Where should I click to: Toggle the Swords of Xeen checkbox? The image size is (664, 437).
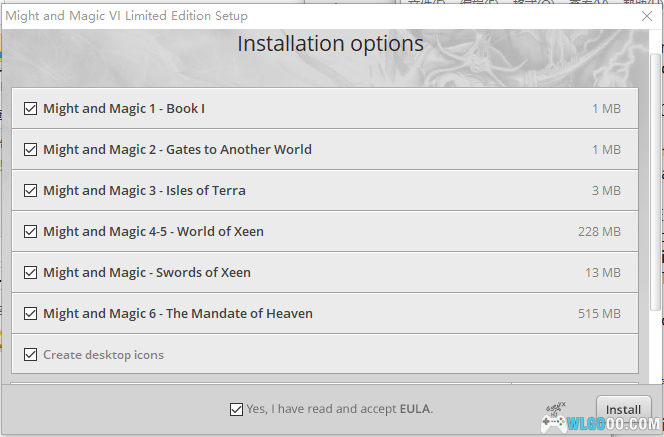pos(31,272)
